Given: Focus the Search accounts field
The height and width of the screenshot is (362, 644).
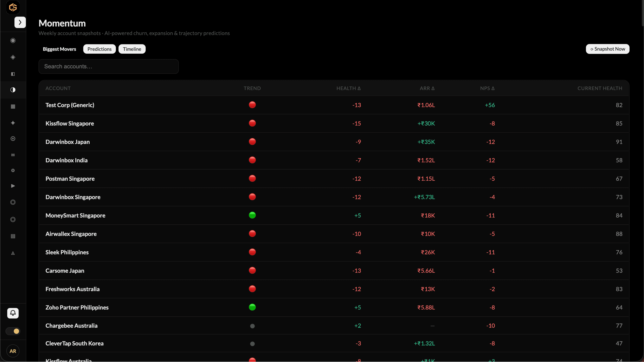Looking at the screenshot, I should click(x=109, y=66).
